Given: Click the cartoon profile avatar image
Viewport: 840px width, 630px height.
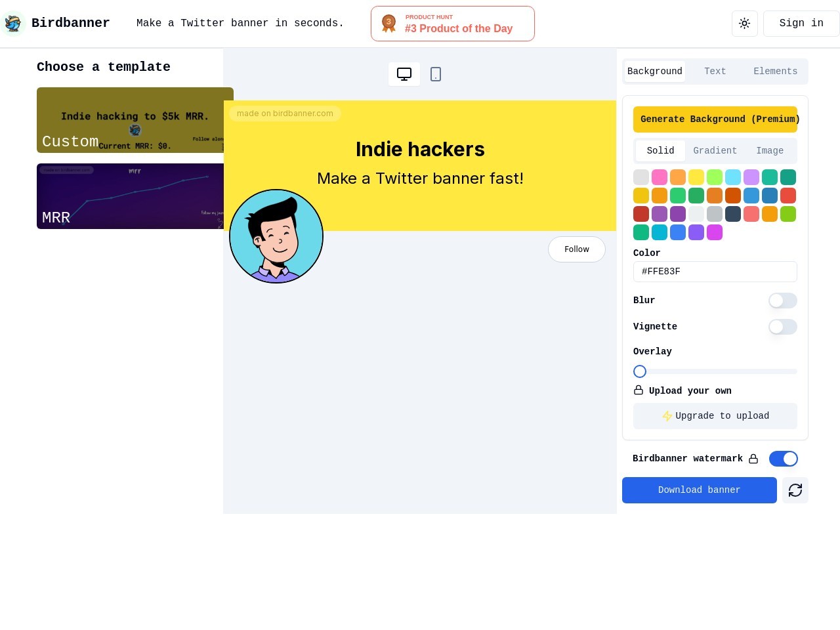Looking at the screenshot, I should [276, 236].
